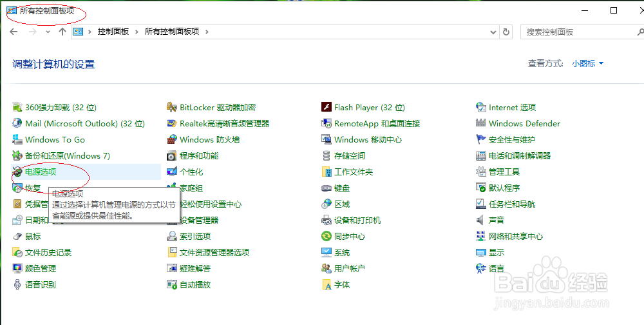Open the 疑难解答 link
Viewport: 644px width, 325px height.
[x=195, y=269]
